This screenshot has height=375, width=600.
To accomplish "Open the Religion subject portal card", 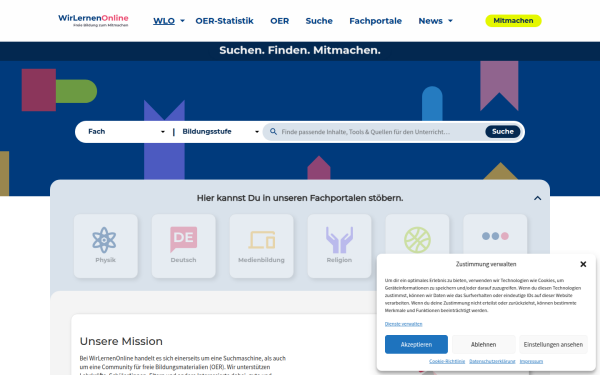I will (339, 246).
